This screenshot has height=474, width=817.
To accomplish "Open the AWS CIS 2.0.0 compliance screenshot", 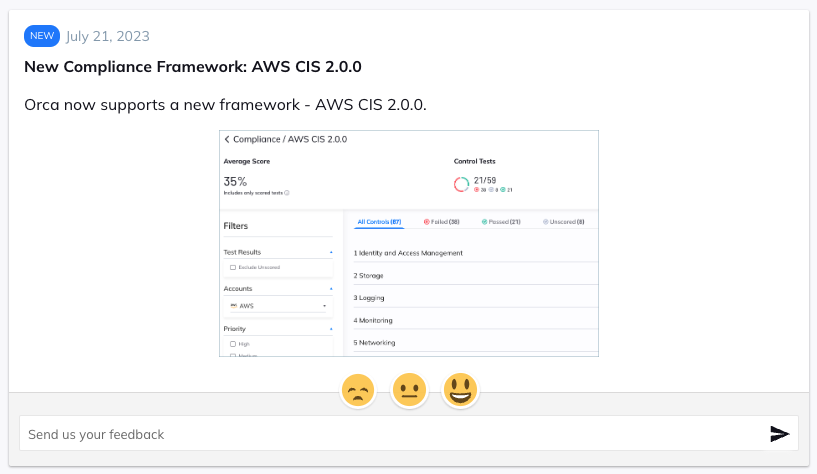I will (x=409, y=243).
